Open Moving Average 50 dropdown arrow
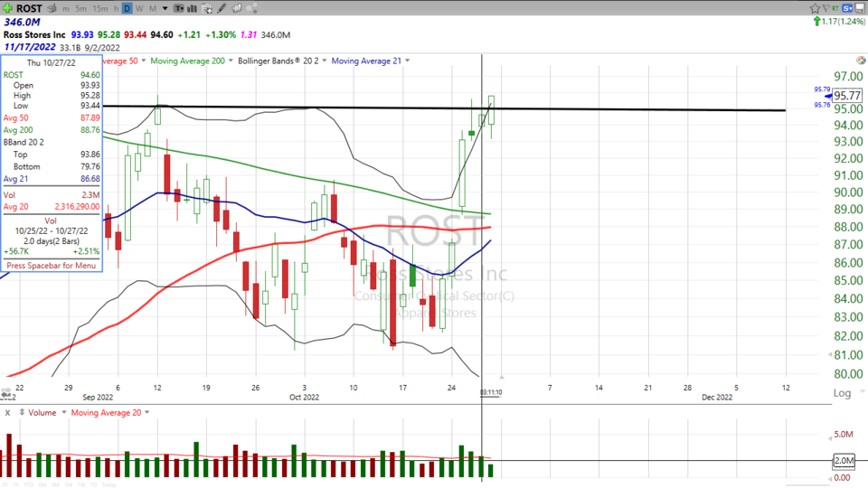868x488 pixels. coord(144,61)
